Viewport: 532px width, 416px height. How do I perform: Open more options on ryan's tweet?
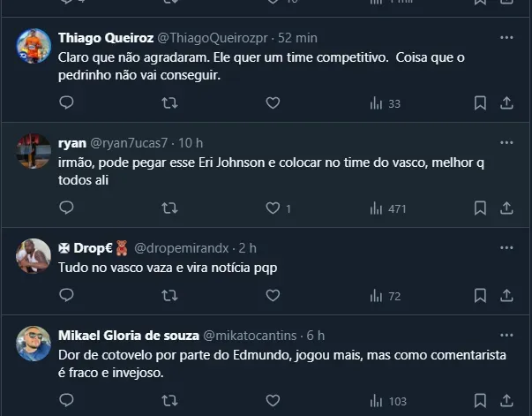pos(506,142)
